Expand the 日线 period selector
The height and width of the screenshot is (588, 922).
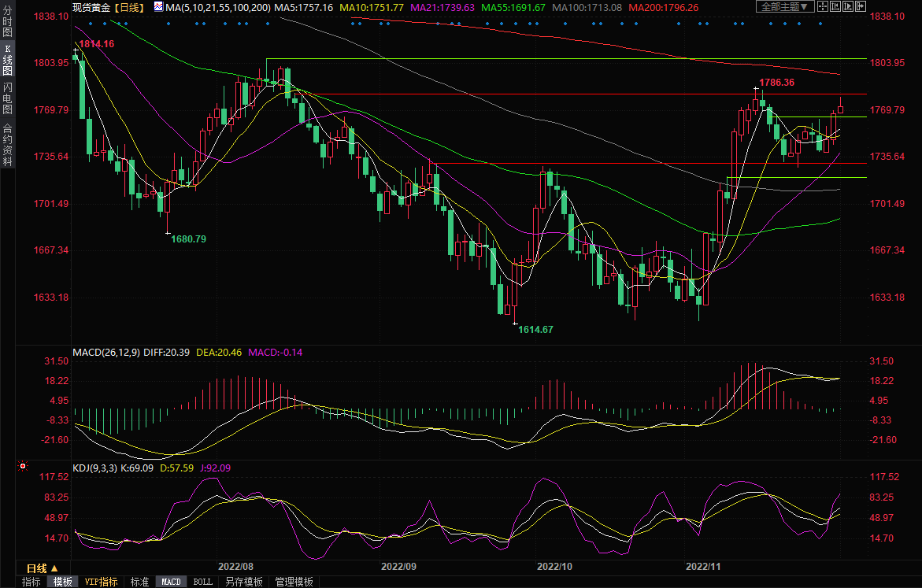click(42, 568)
